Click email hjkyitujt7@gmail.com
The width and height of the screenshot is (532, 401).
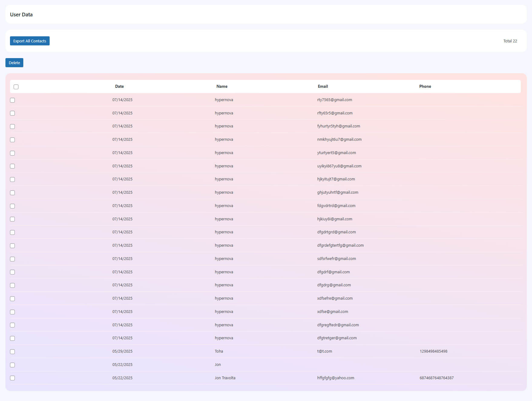(x=336, y=179)
